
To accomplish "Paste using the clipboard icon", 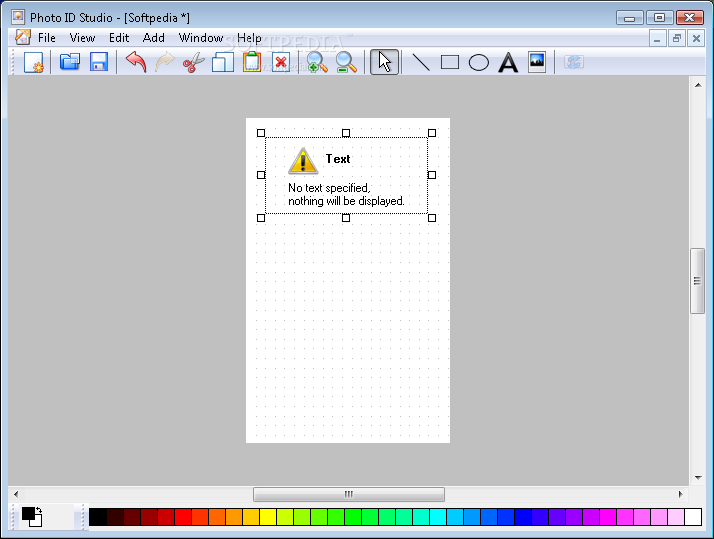I will (251, 62).
